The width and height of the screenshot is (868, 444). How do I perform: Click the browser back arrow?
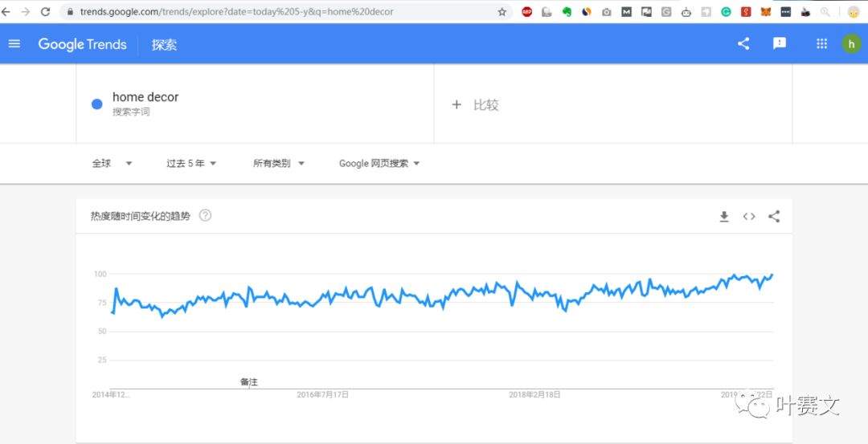tap(6, 11)
